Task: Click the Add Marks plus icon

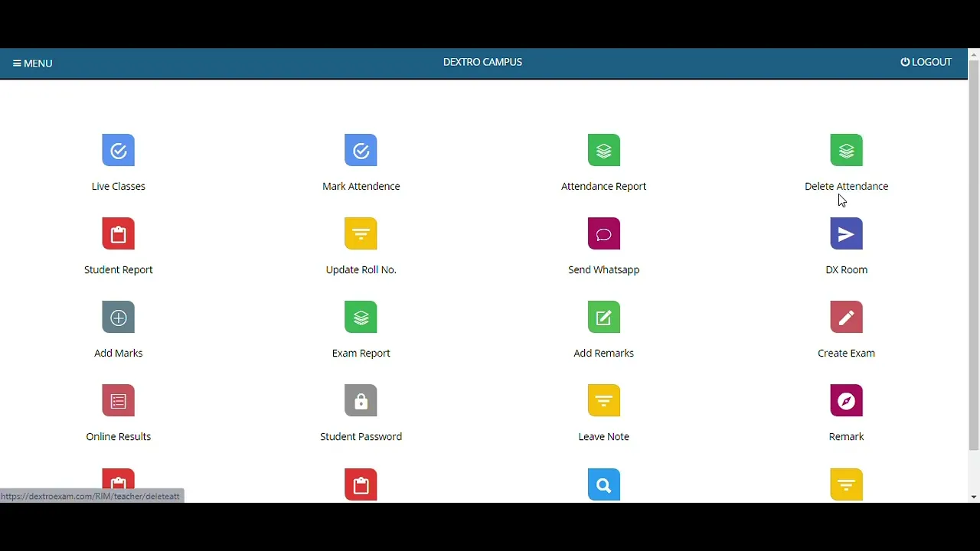Action: [x=119, y=317]
